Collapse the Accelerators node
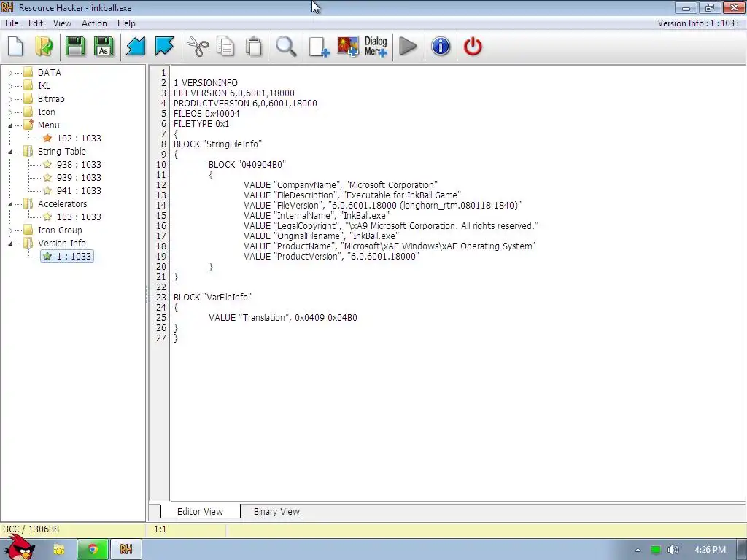Image resolution: width=747 pixels, height=560 pixels. coord(10,204)
